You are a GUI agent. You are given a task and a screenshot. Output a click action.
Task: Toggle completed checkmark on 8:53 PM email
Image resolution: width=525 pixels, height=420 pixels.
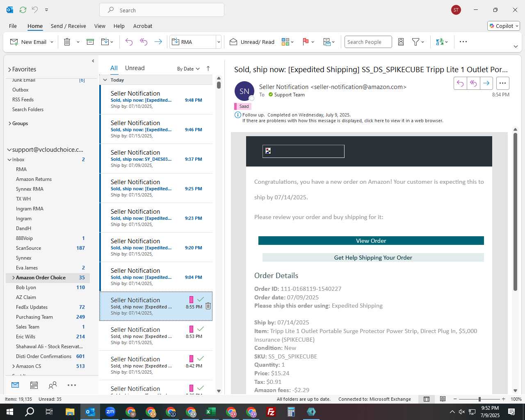(x=201, y=329)
